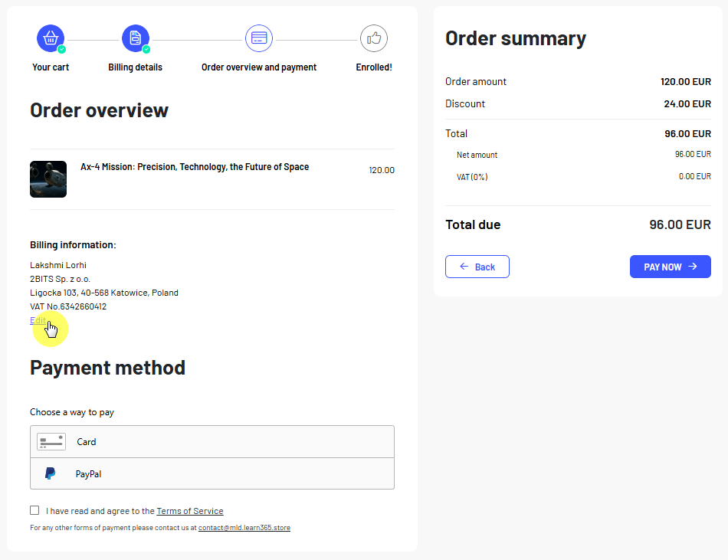Click the Lakshmi Lorhi billing name
The width and height of the screenshot is (728, 560).
point(58,265)
